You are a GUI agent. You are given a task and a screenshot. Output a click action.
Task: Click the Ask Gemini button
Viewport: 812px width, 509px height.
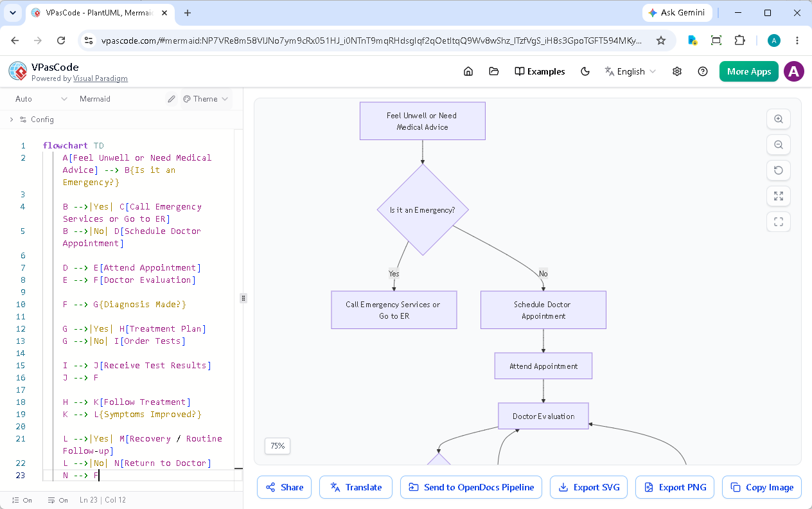(676, 13)
